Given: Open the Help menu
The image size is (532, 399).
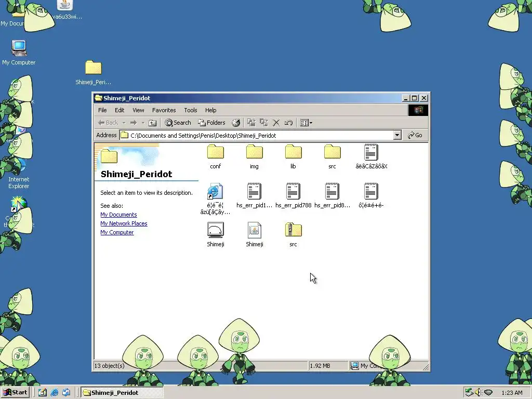Looking at the screenshot, I should coord(211,110).
